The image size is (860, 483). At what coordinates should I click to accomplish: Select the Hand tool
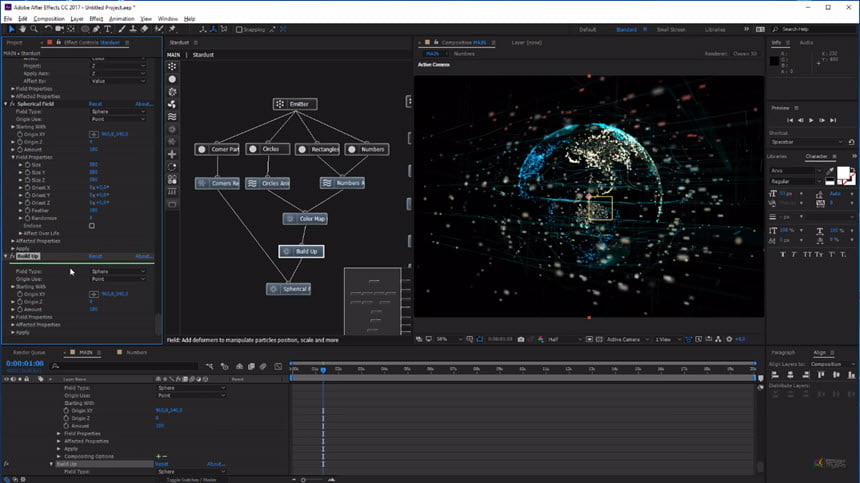point(22,29)
